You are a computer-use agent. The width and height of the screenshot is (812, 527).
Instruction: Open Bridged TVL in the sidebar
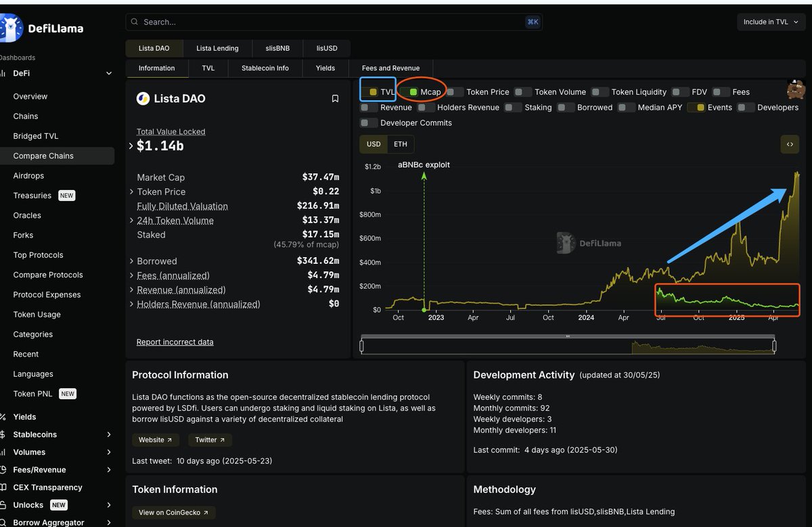36,136
